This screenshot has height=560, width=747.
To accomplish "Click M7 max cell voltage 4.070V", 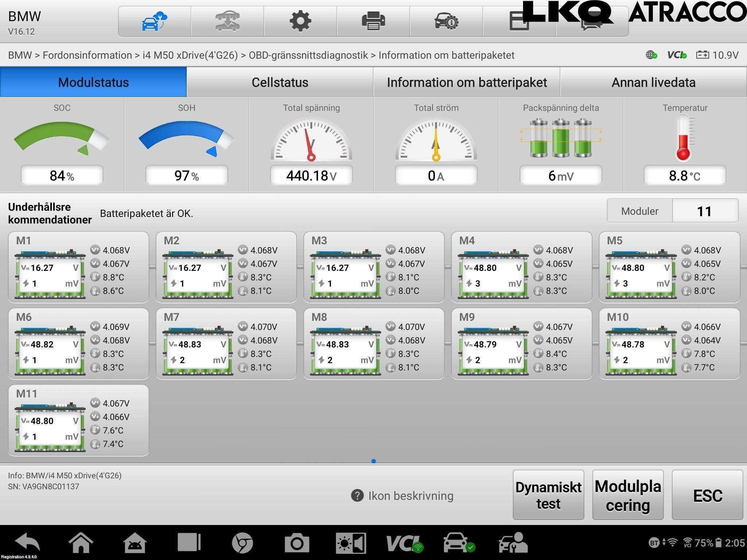I will (x=264, y=327).
